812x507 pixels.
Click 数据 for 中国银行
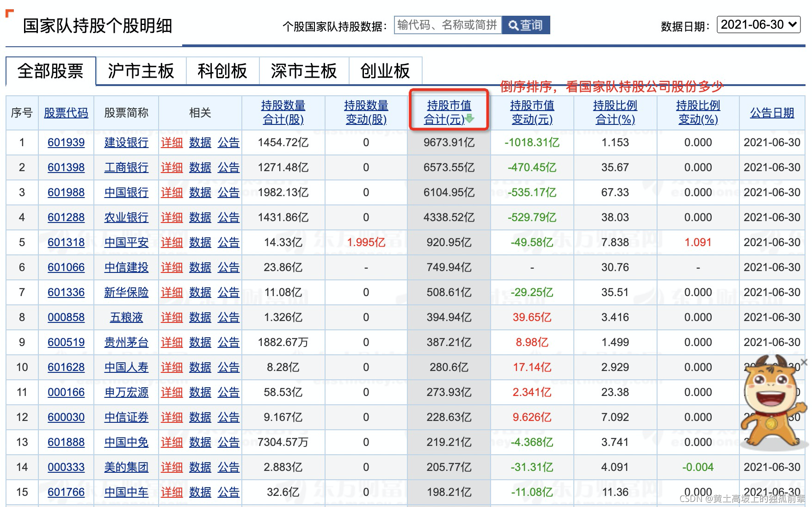[200, 192]
